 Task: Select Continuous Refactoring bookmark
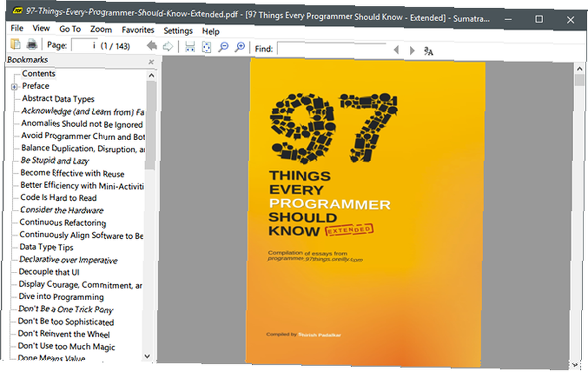(63, 222)
